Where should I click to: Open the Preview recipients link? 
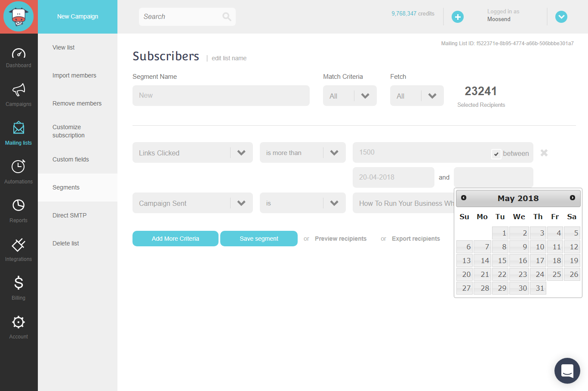341,238
